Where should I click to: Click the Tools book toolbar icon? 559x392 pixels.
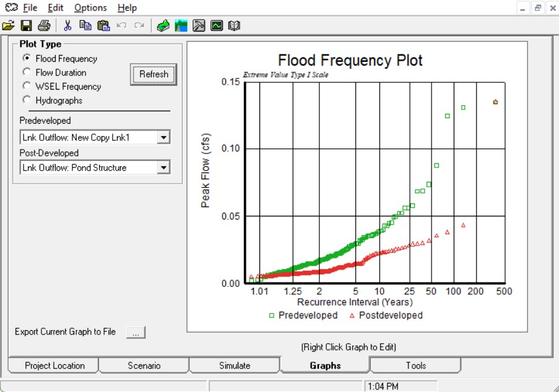coord(233,25)
